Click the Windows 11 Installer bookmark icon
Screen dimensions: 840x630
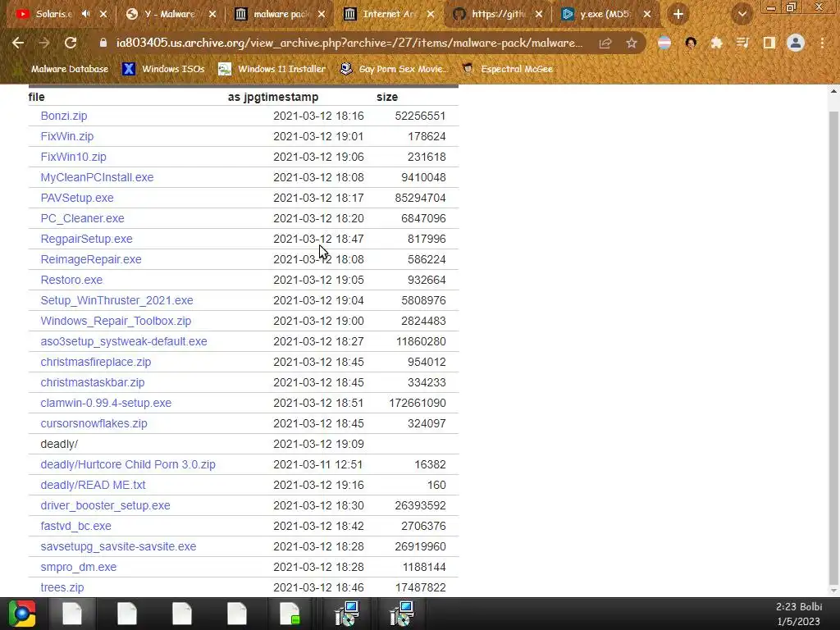point(225,69)
